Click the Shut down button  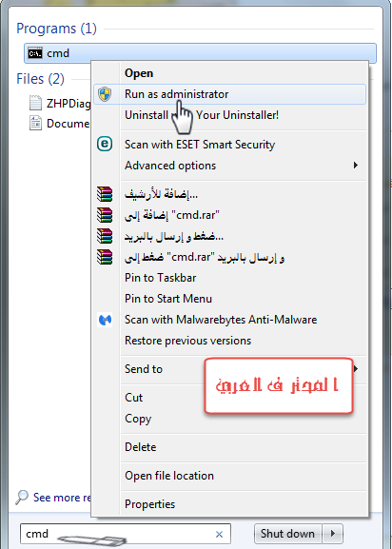pos(287,533)
